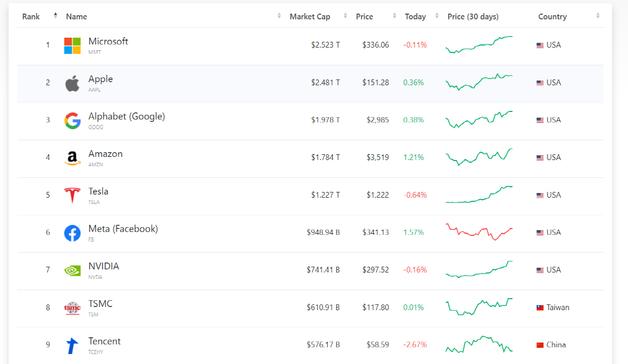Click the Taiwan flag in TSMC row
Screen dimensions: 628x364
click(540, 308)
